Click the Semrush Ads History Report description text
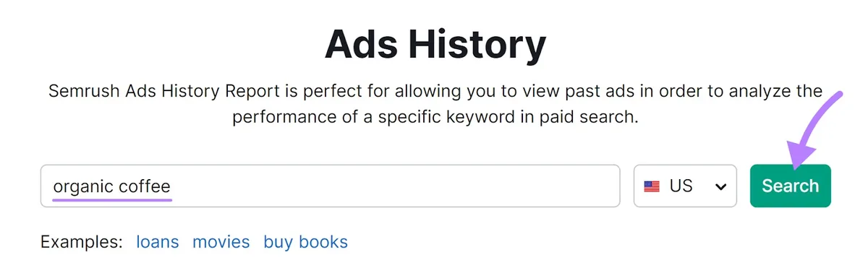 pyautogui.click(x=435, y=104)
